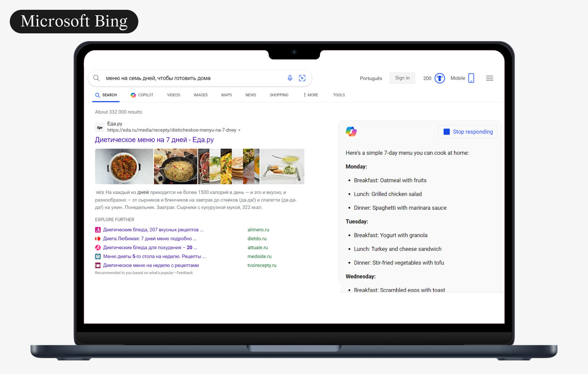Open the Диетическое меню на 7 дней link
This screenshot has height=374, width=588.
(154, 140)
